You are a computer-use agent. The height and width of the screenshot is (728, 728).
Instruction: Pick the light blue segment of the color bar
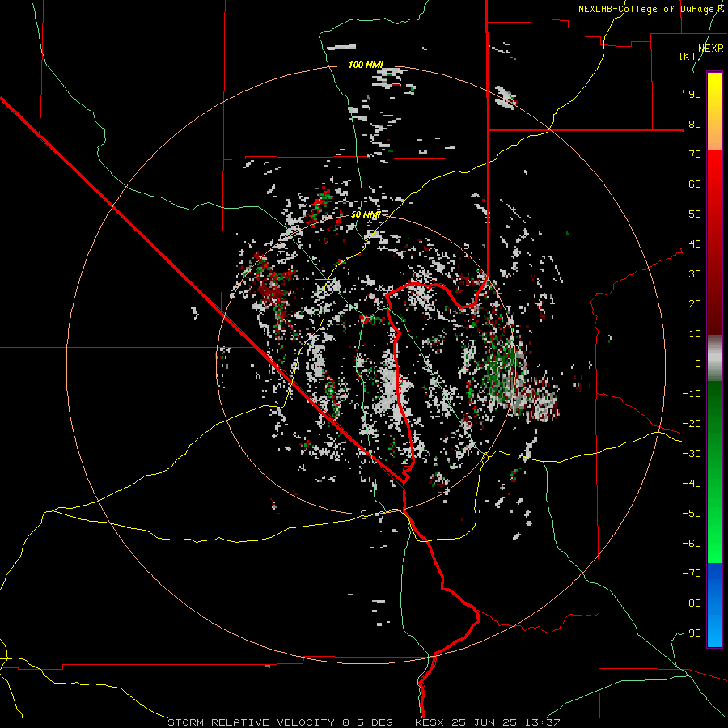[x=714, y=632]
